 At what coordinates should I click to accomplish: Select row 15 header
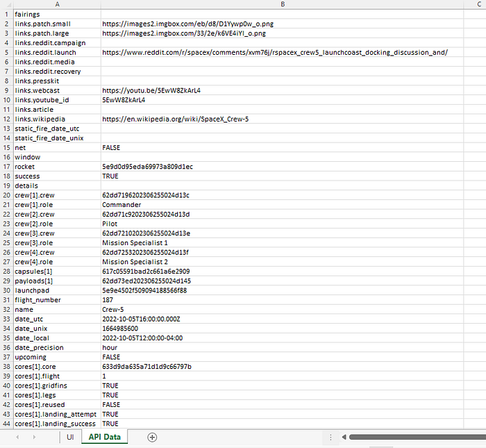coord(7,147)
